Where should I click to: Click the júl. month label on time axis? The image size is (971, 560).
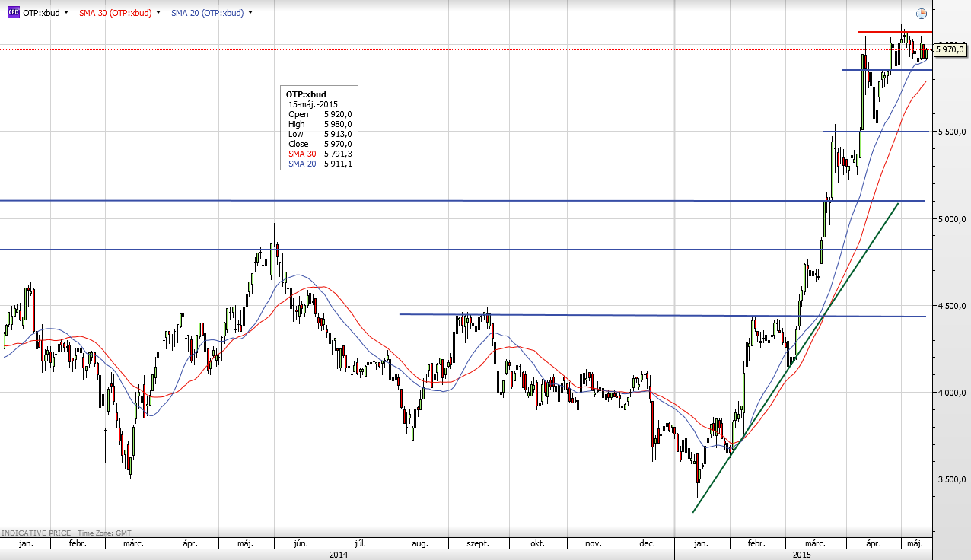point(360,544)
